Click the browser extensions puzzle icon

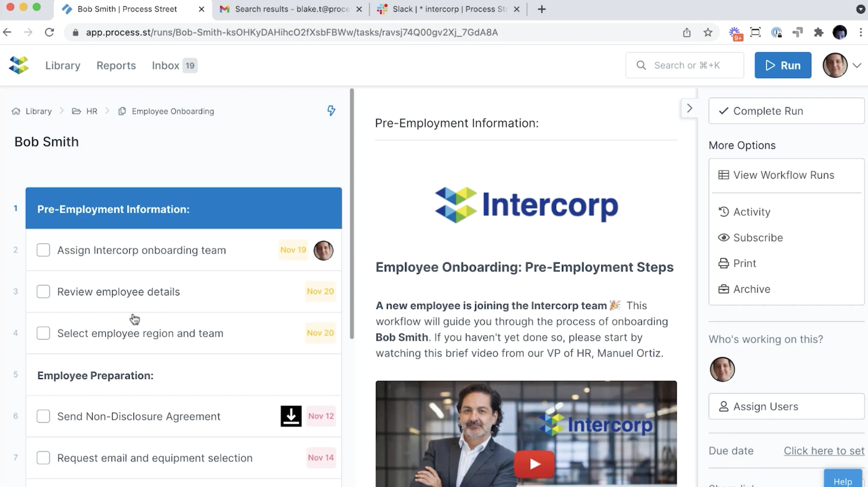coord(819,32)
